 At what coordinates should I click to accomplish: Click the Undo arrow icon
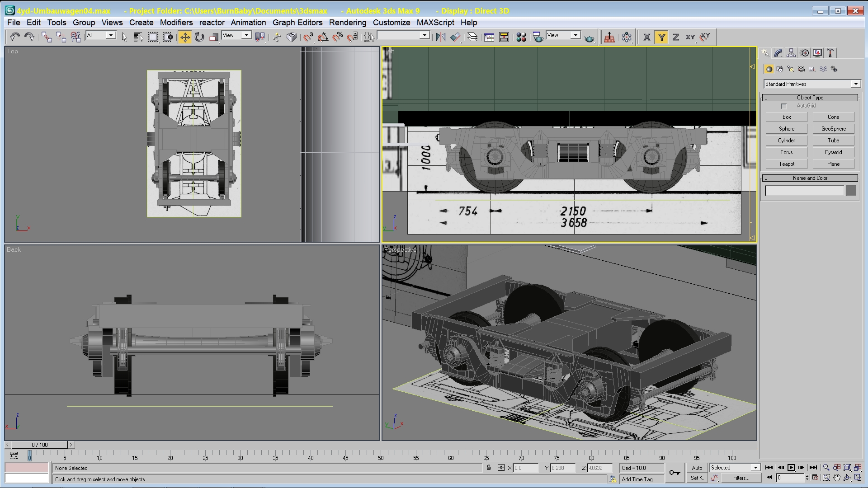[x=15, y=37]
